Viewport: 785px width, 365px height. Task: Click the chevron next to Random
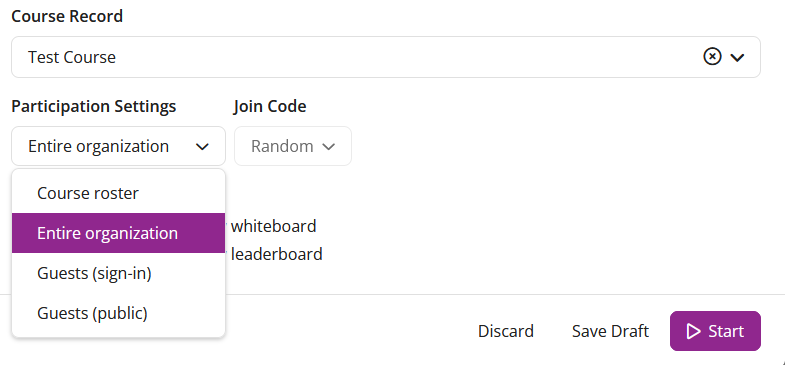pos(328,147)
